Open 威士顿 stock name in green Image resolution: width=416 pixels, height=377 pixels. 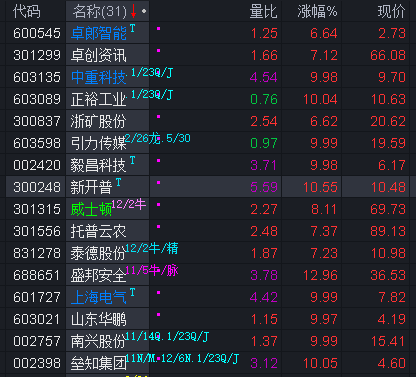tap(91, 209)
